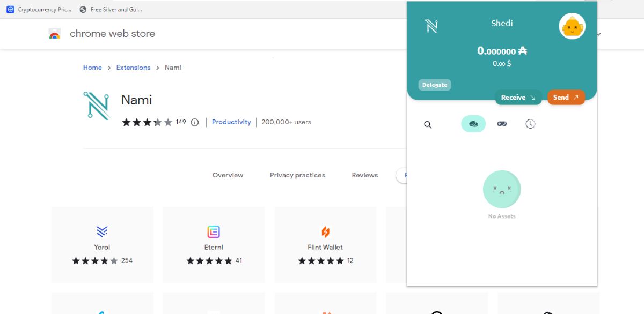Image resolution: width=644 pixels, height=314 pixels.
Task: Open the Flint Wallet extension card
Action: 326,244
